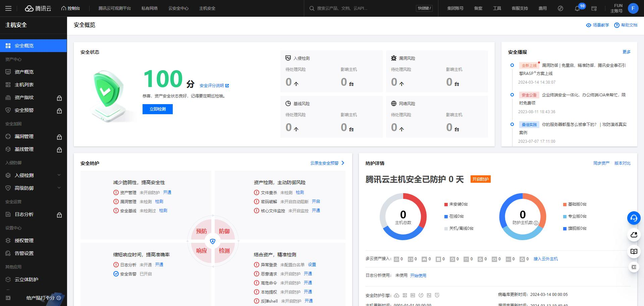Image resolution: width=644 pixels, height=306 pixels.
Task: Open the F account avatar
Action: 633,8
